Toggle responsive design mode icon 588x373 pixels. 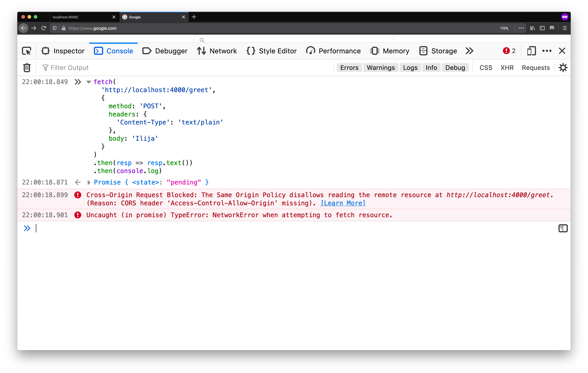coord(531,51)
